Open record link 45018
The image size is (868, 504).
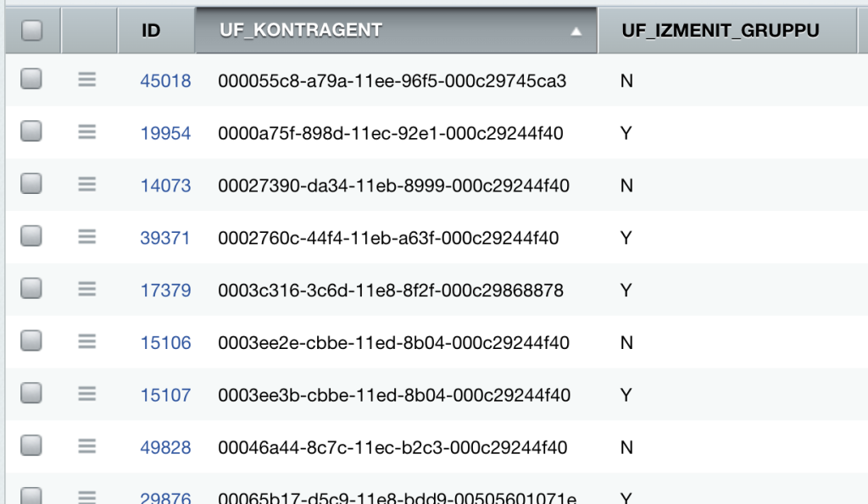pyautogui.click(x=165, y=81)
